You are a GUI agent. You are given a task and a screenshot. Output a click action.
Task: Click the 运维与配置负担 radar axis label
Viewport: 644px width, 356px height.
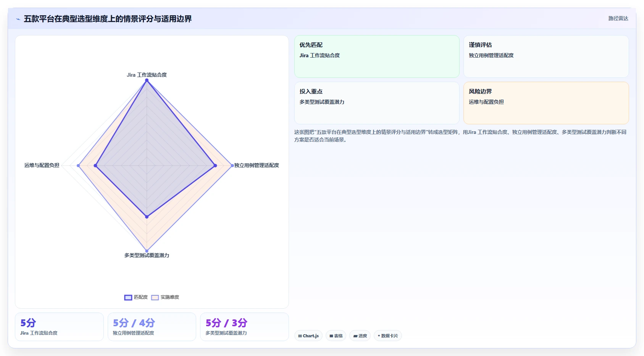pos(42,165)
